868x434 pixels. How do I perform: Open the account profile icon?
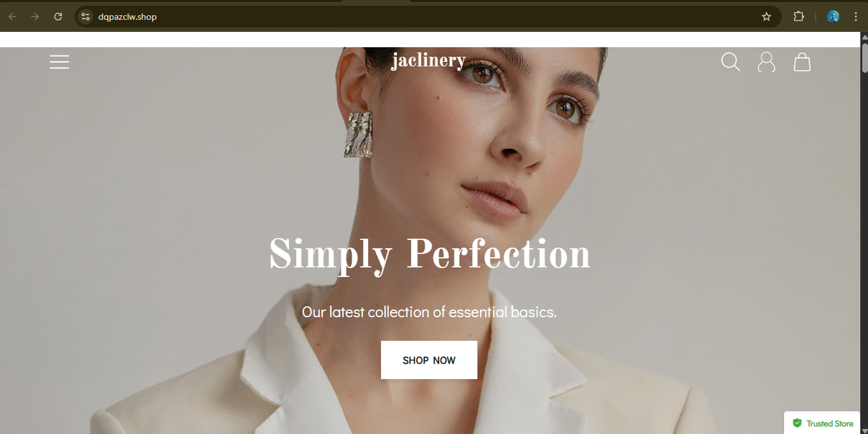[x=767, y=62]
